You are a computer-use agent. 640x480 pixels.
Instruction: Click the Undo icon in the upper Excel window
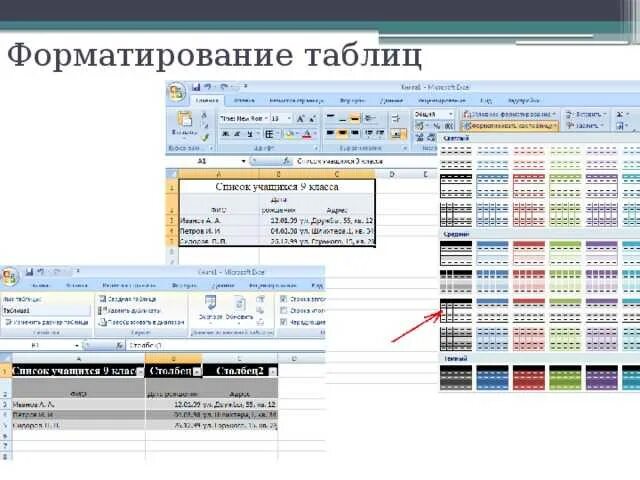pyautogui.click(x=209, y=87)
